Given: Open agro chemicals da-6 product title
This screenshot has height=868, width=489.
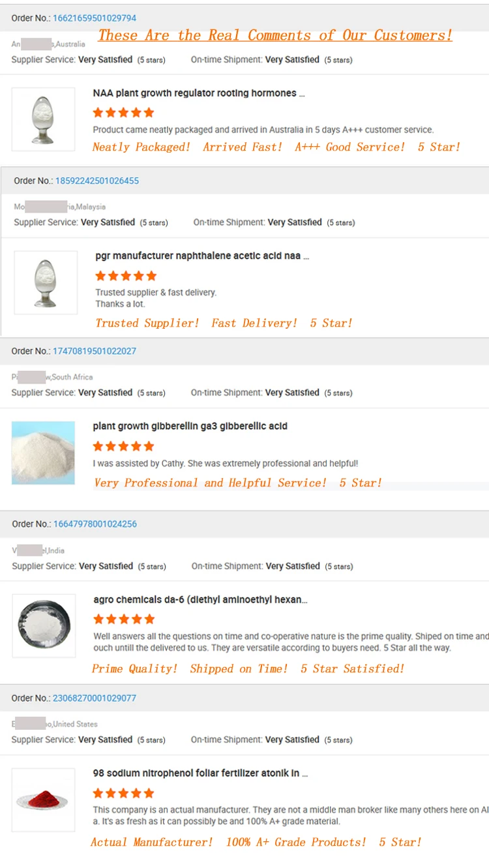Looking at the screenshot, I should [x=200, y=599].
